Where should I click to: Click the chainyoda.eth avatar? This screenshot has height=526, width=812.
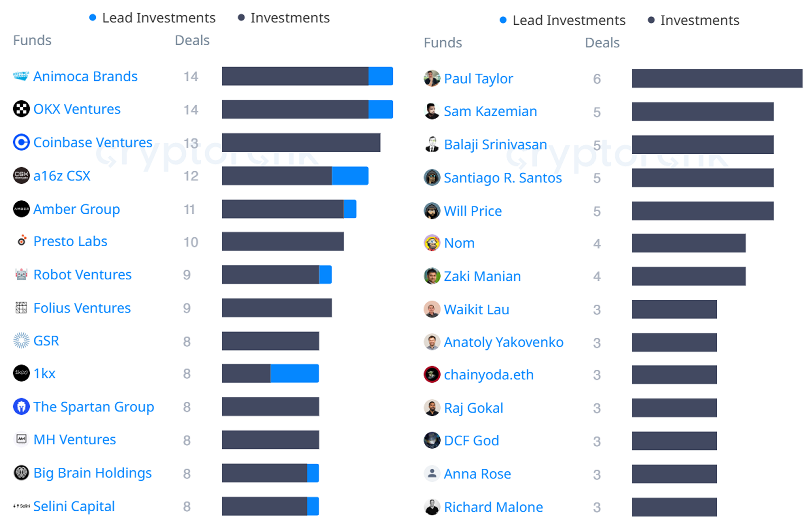(432, 374)
